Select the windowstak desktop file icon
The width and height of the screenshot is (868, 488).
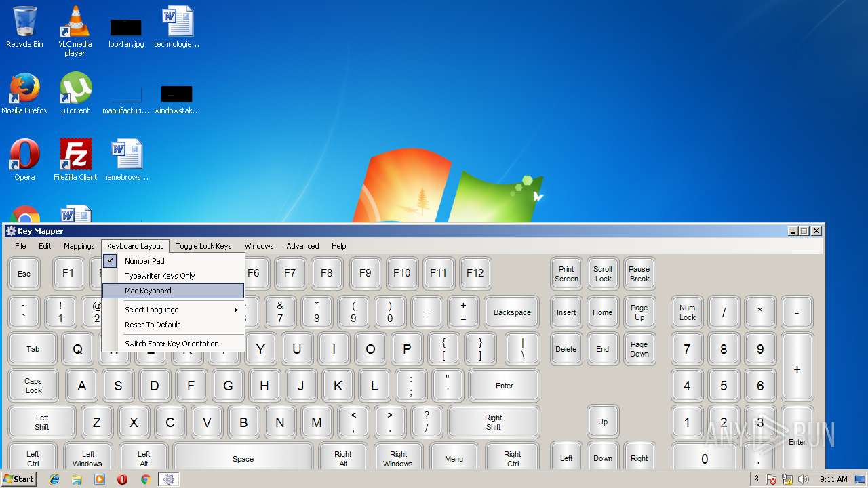tap(177, 99)
